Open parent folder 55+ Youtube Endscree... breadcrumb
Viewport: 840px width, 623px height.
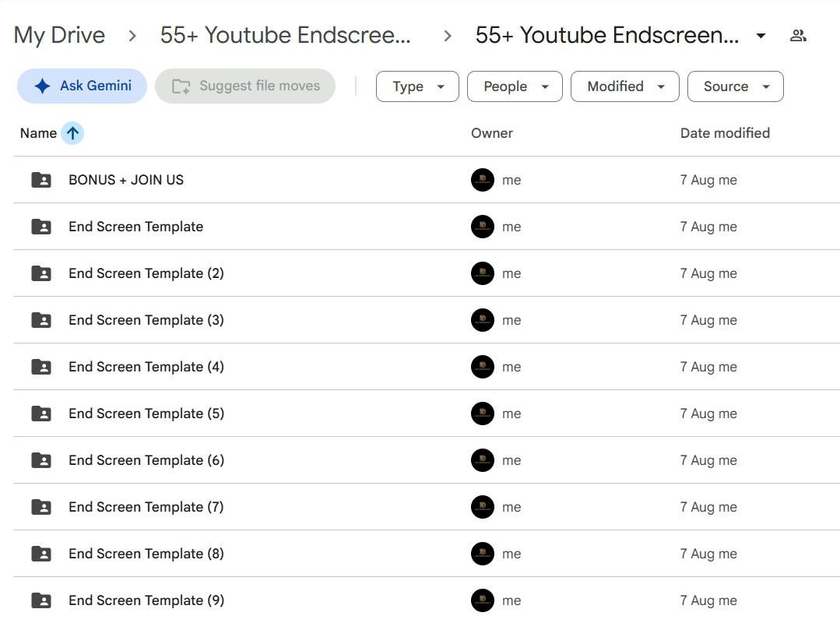(x=286, y=35)
